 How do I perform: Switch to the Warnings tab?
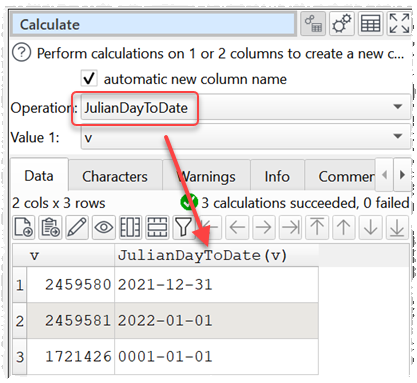point(207,176)
